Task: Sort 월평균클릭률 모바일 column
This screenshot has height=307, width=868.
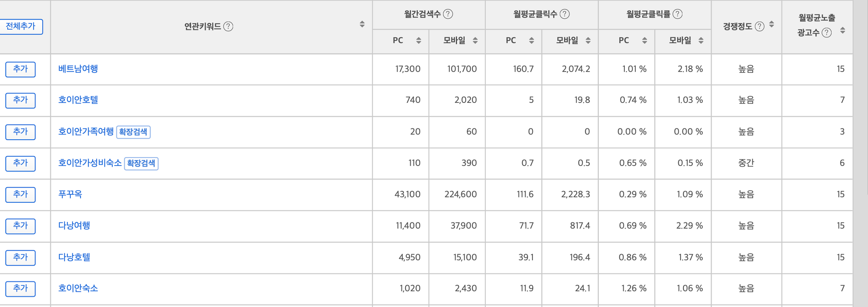Action: 701,41
